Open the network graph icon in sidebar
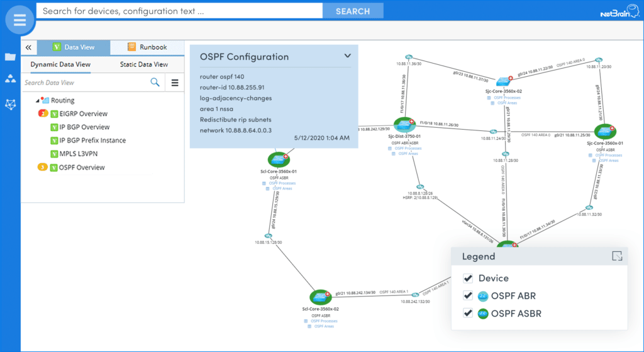 [x=10, y=105]
